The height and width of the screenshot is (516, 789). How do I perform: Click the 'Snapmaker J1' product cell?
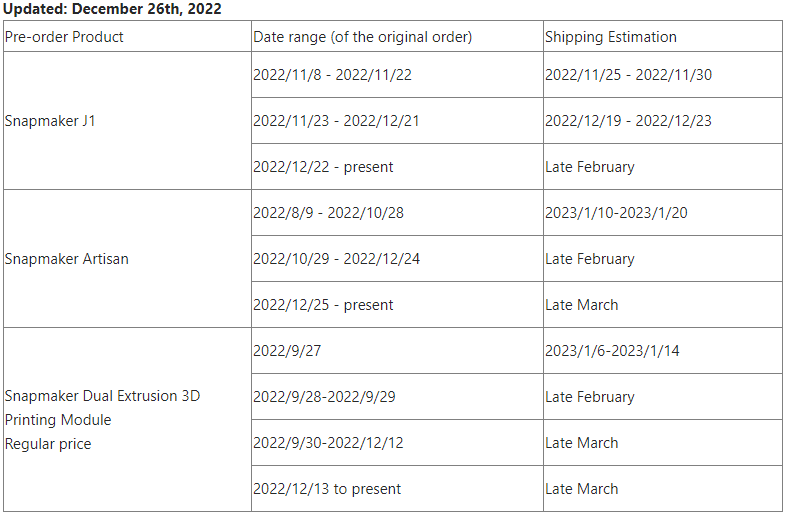(50, 121)
